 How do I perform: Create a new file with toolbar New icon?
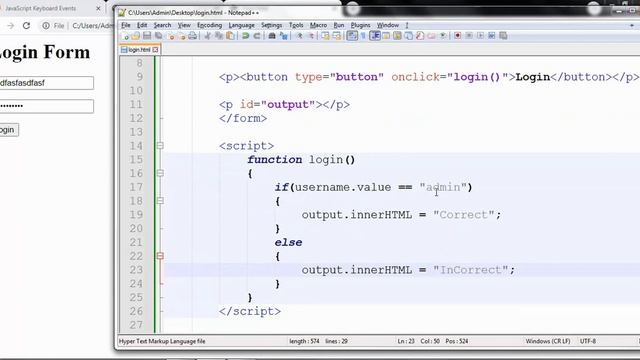[125, 36]
